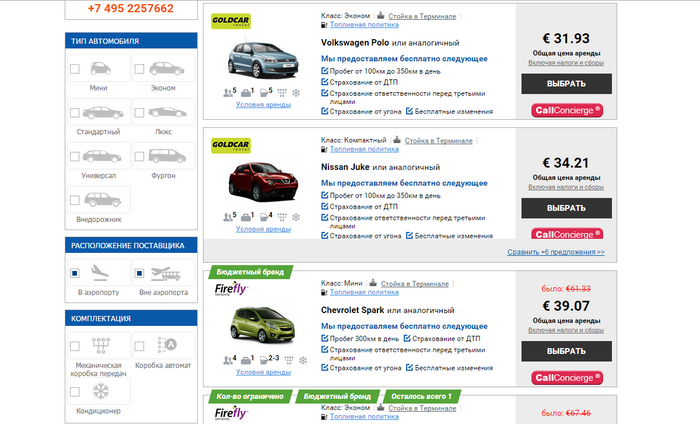Check the Стандартный car type checkbox

pos(75,112)
